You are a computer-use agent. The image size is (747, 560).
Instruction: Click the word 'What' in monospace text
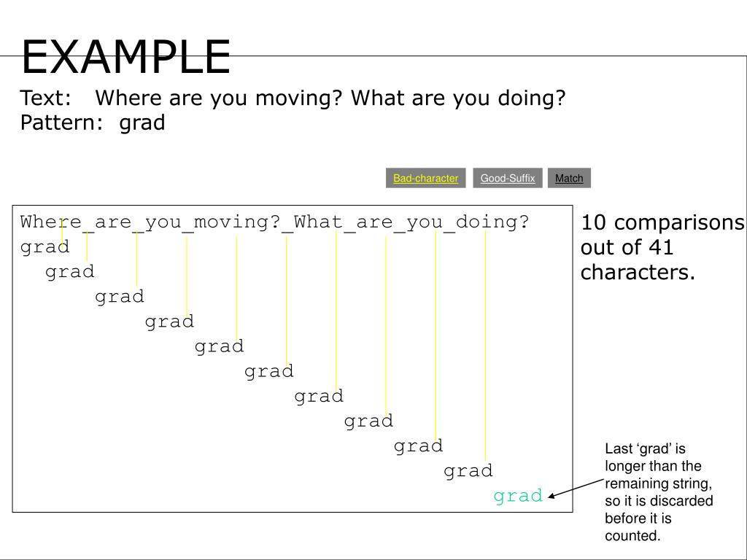[x=318, y=222]
